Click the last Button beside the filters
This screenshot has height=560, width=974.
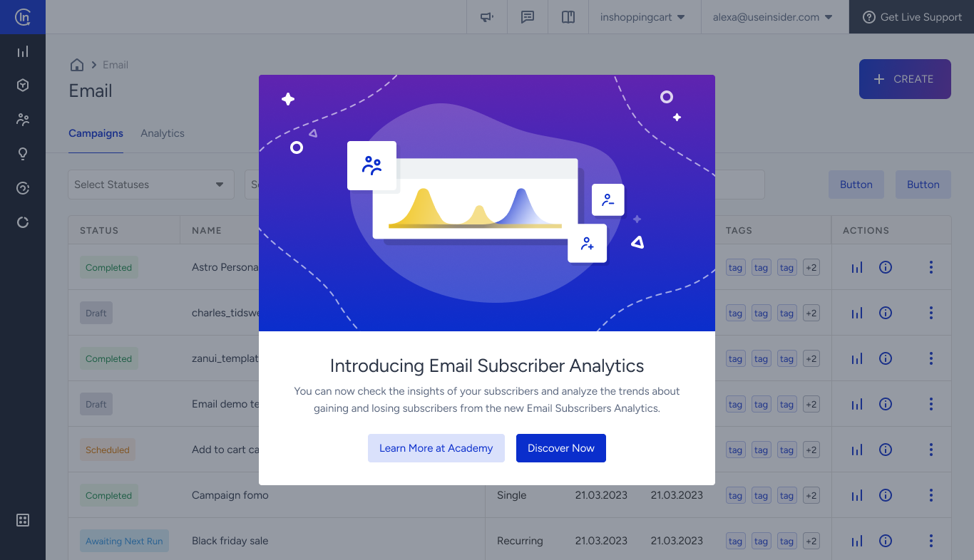point(923,185)
